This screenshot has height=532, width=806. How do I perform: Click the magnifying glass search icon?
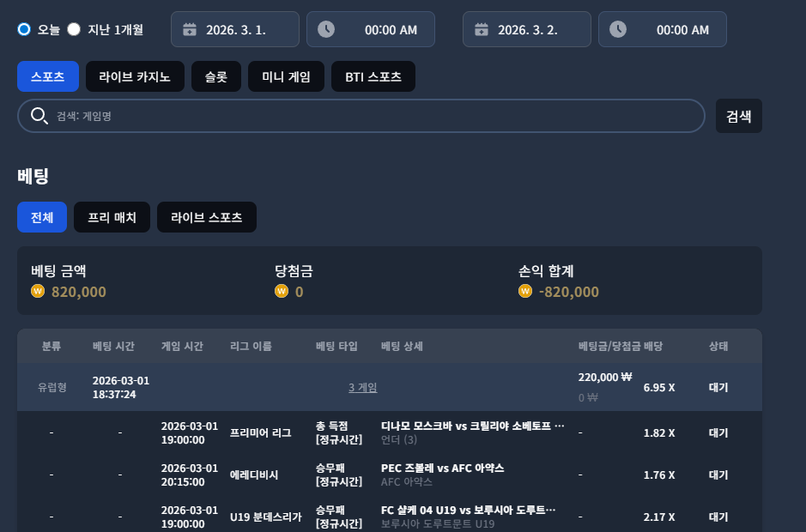coord(39,116)
